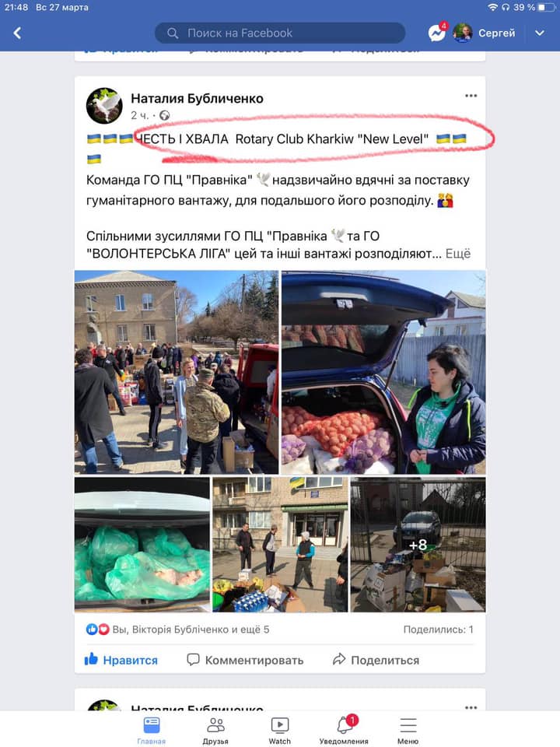Open Watch video tab icon
Viewport: 560px width, 747px height.
pyautogui.click(x=279, y=731)
